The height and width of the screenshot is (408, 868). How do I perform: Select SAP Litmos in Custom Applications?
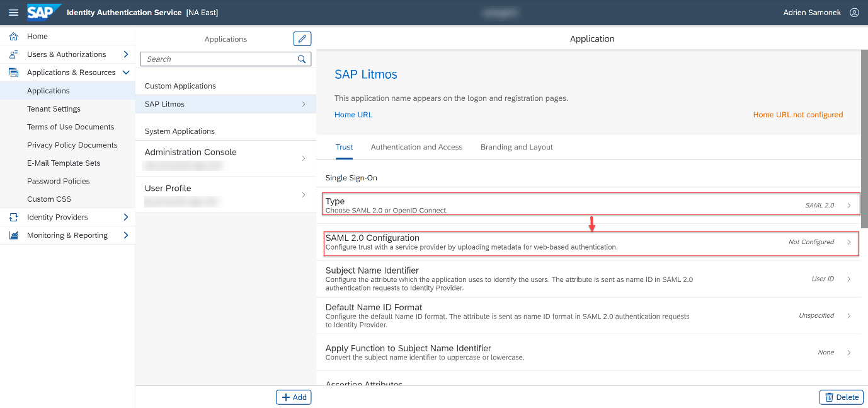(x=226, y=104)
